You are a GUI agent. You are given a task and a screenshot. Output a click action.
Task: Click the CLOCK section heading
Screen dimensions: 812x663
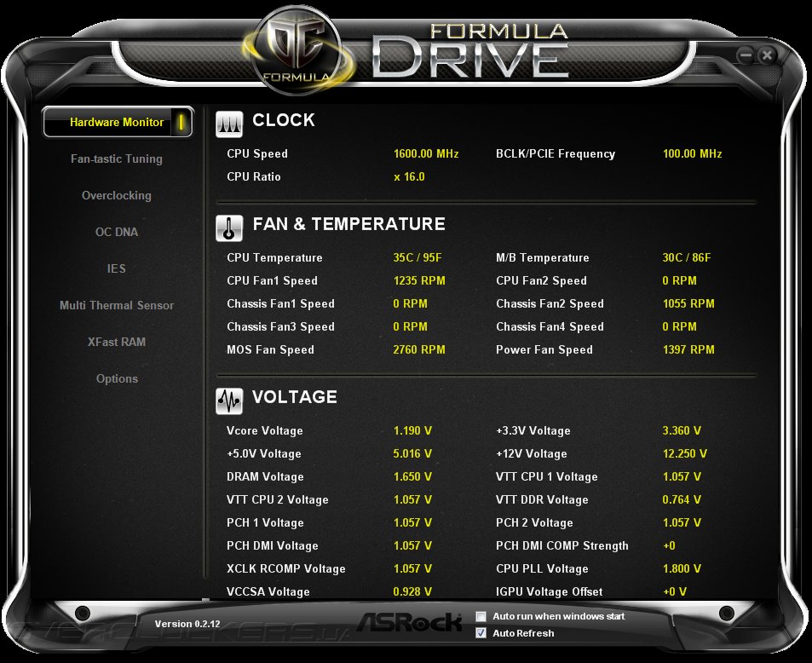pos(283,120)
